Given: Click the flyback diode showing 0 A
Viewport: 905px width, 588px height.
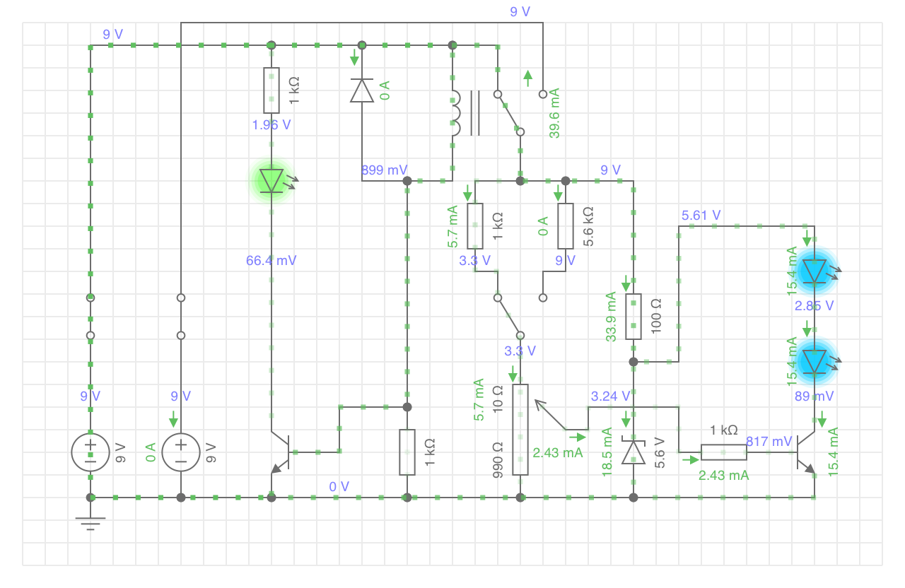Looking at the screenshot, I should pyautogui.click(x=362, y=90).
